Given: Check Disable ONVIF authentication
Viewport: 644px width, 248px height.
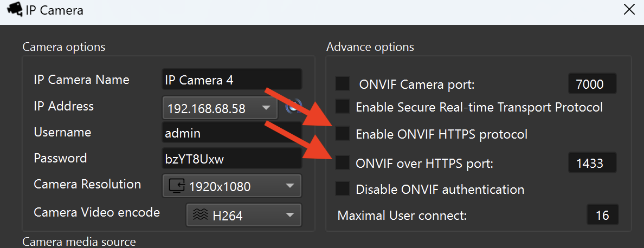Looking at the screenshot, I should (343, 189).
